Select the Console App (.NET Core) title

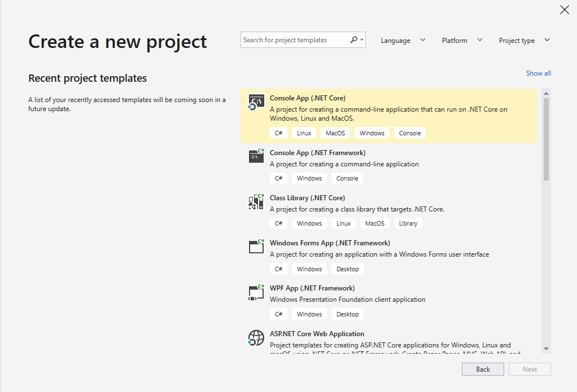[308, 98]
